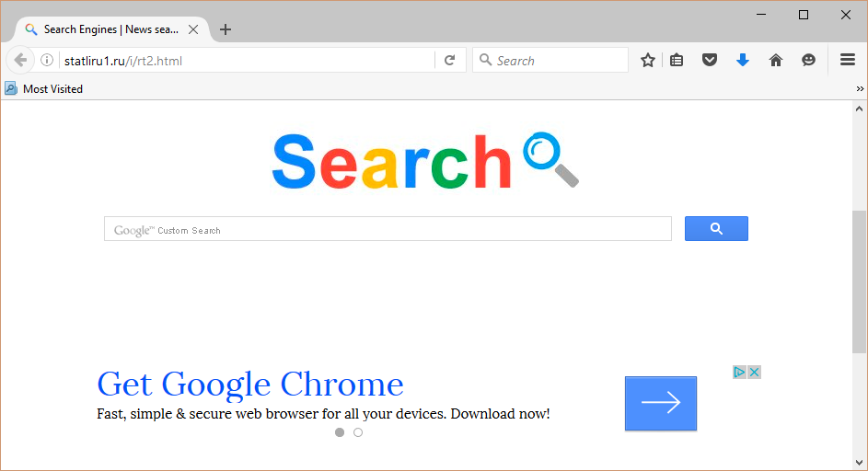
Task: Open the bookmarks list icon
Action: [677, 61]
